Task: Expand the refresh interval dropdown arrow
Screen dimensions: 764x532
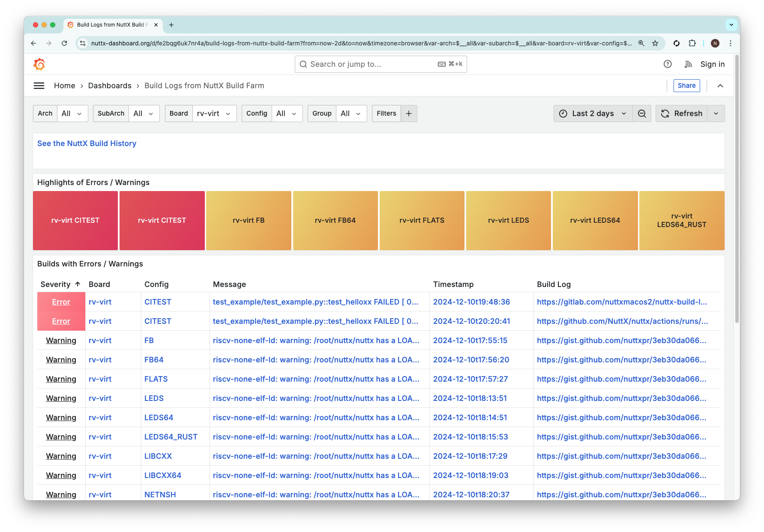Action: [716, 114]
